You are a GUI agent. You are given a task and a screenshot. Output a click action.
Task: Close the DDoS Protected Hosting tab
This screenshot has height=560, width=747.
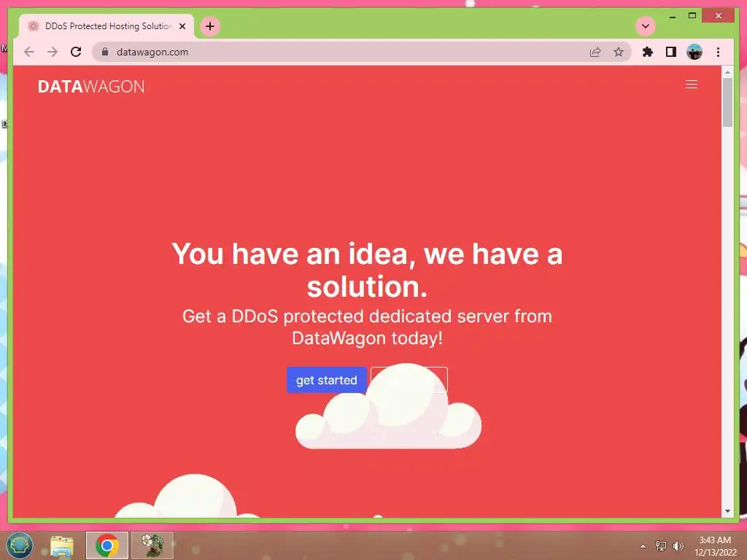(x=182, y=26)
